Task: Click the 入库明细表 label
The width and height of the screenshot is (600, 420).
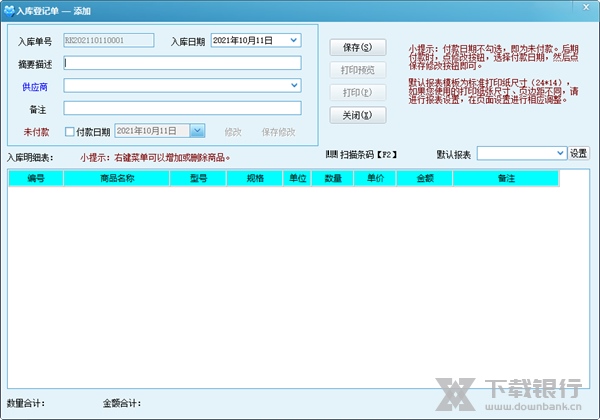Action: [30, 158]
